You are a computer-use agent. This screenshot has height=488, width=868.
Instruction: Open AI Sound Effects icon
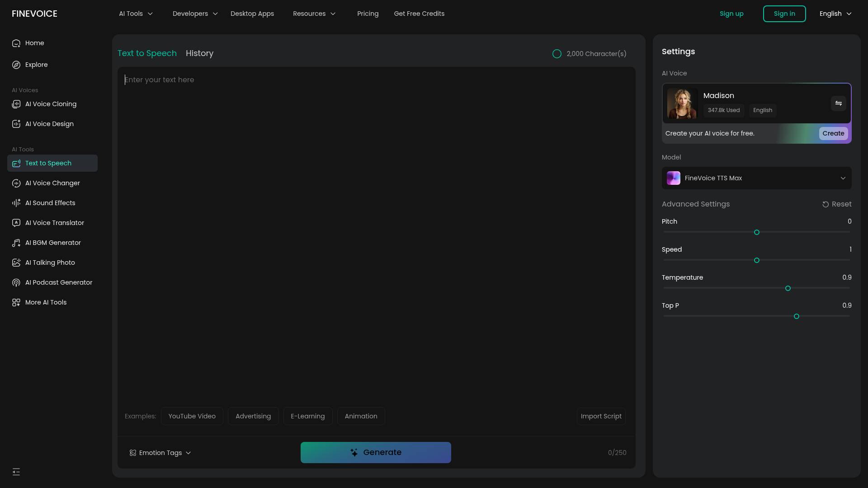click(16, 203)
